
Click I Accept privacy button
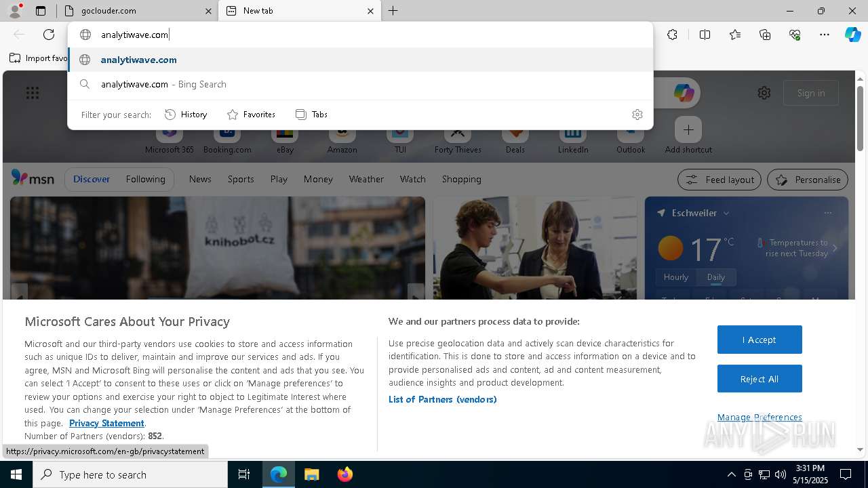click(x=759, y=340)
